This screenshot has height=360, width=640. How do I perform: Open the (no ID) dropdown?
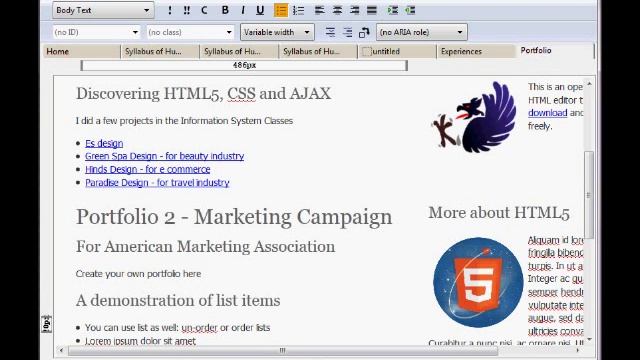click(96, 32)
